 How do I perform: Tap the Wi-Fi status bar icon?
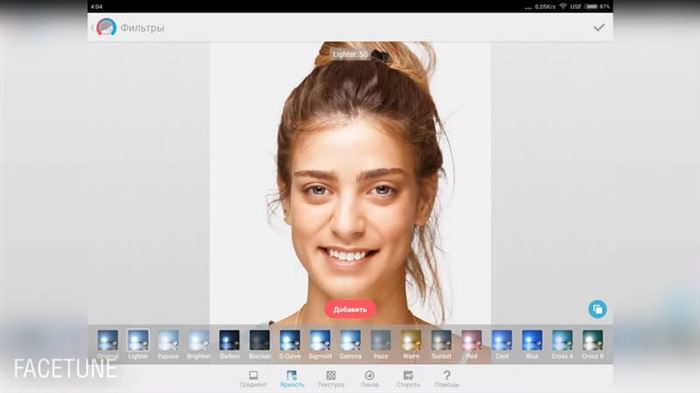point(563,6)
